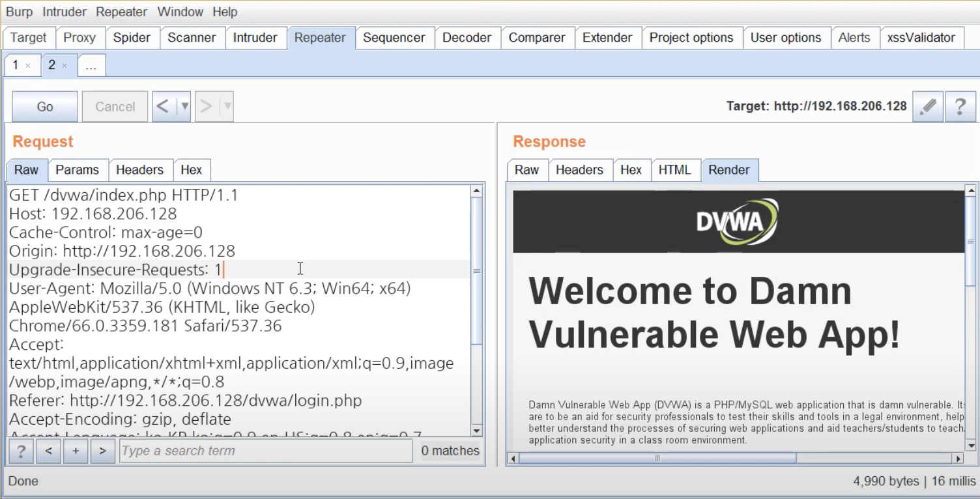Switch to the Spider tab
The height and width of the screenshot is (499, 980).
[132, 38]
